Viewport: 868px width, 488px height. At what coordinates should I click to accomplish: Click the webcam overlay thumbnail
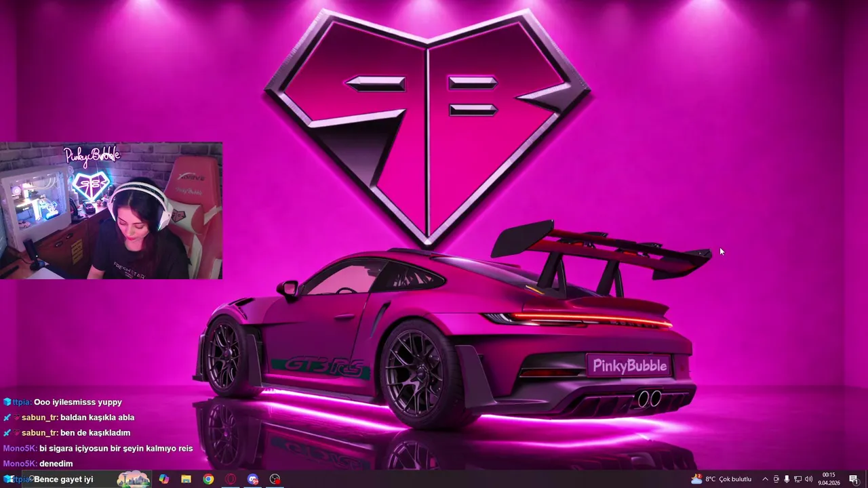[x=111, y=211]
